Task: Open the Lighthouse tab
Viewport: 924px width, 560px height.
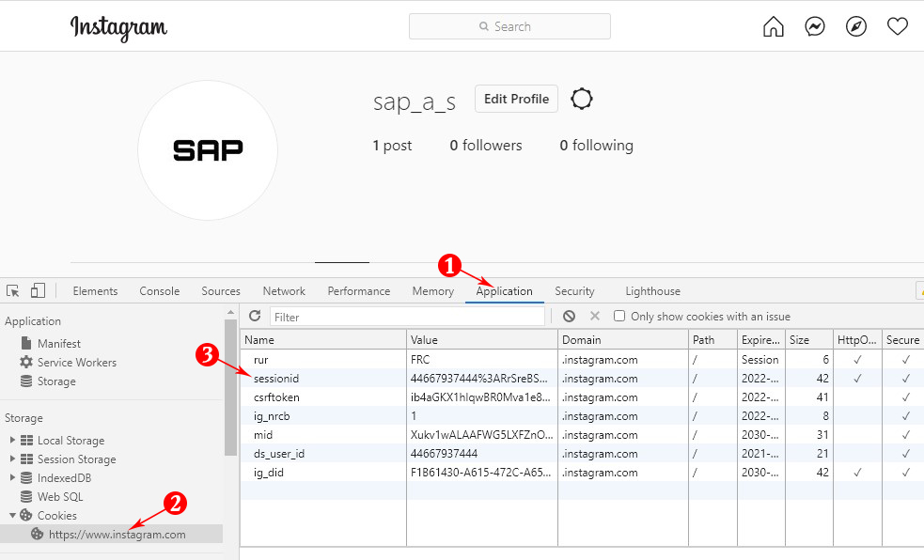Action: tap(653, 291)
